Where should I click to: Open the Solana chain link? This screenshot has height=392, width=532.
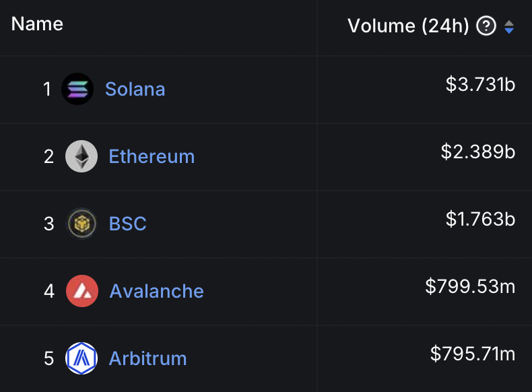pos(135,89)
